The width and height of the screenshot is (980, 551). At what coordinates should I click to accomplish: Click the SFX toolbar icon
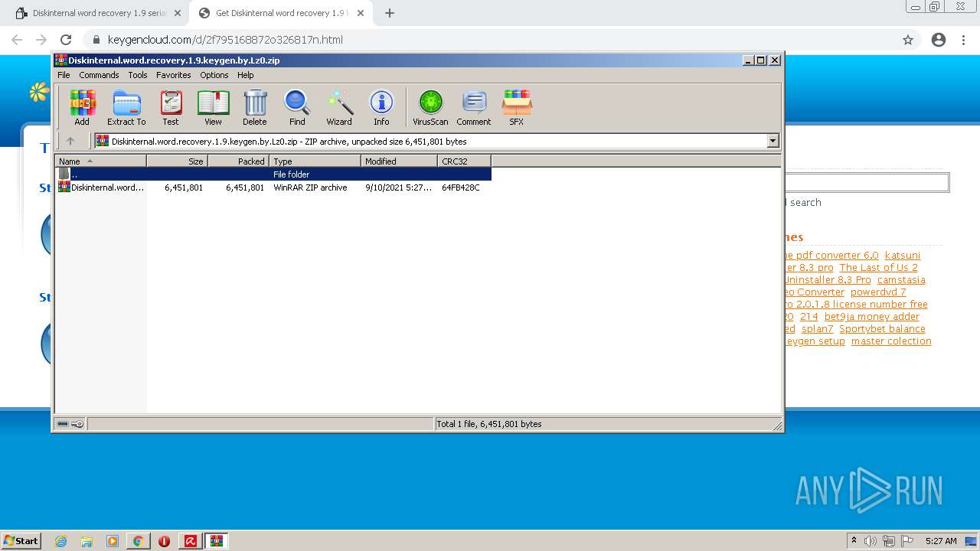point(517,107)
